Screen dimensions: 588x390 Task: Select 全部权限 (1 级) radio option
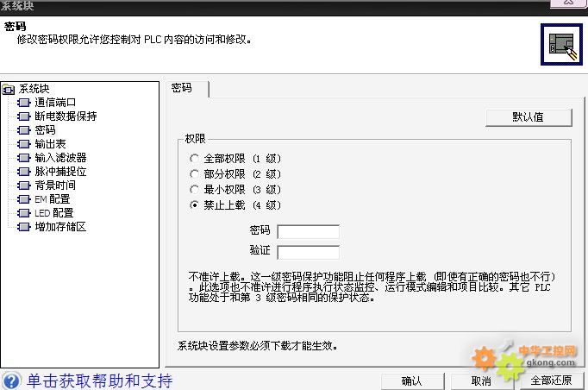click(x=194, y=159)
